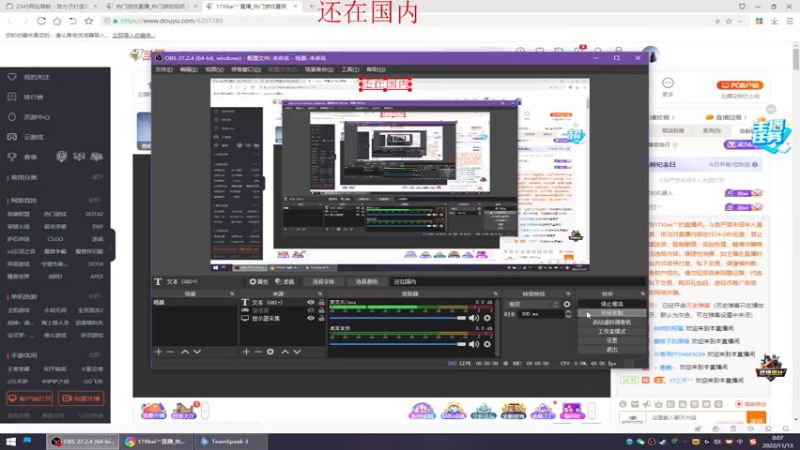Move scene down with the down arrow

[197, 352]
